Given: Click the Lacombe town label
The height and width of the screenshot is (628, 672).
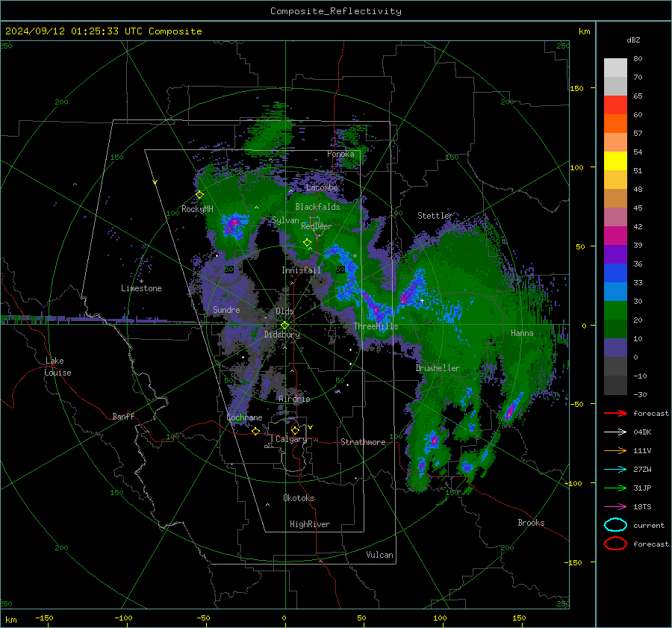Looking at the screenshot, I should point(322,187).
